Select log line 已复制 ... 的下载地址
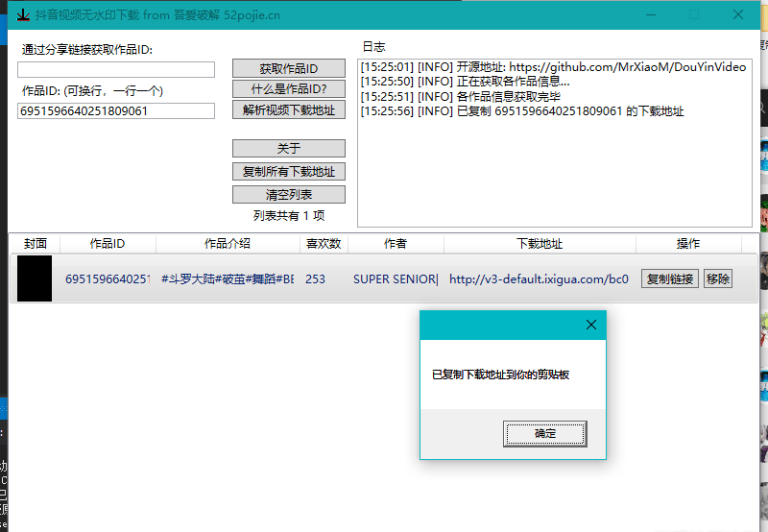Viewport: 768px width, 532px height. coord(522,111)
